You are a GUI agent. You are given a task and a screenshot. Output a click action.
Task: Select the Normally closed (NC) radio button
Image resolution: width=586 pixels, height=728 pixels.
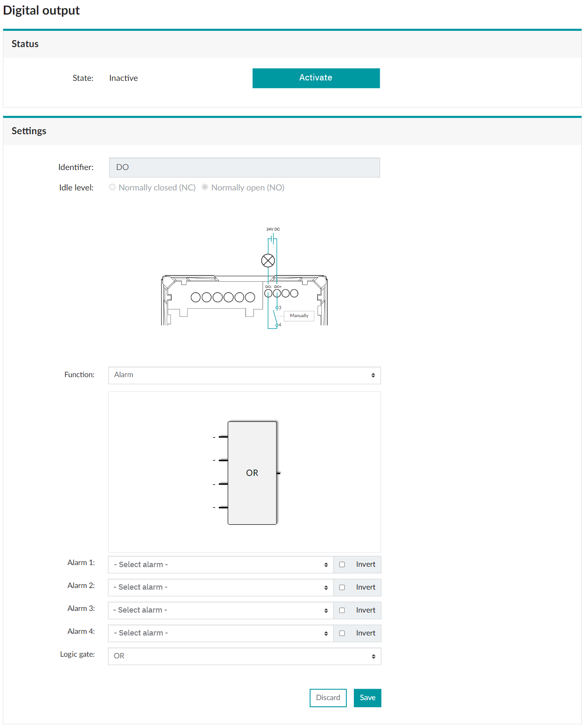[x=113, y=188]
